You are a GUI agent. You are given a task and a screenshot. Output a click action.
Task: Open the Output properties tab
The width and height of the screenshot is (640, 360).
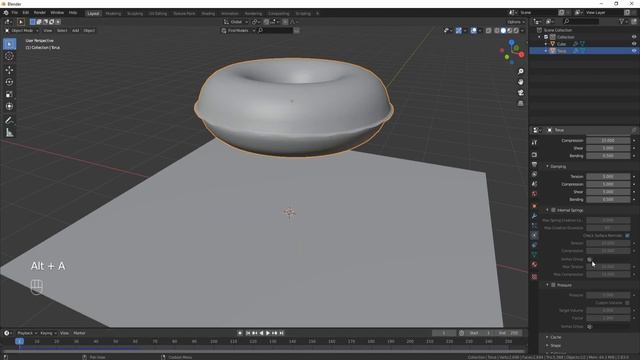coord(534,164)
